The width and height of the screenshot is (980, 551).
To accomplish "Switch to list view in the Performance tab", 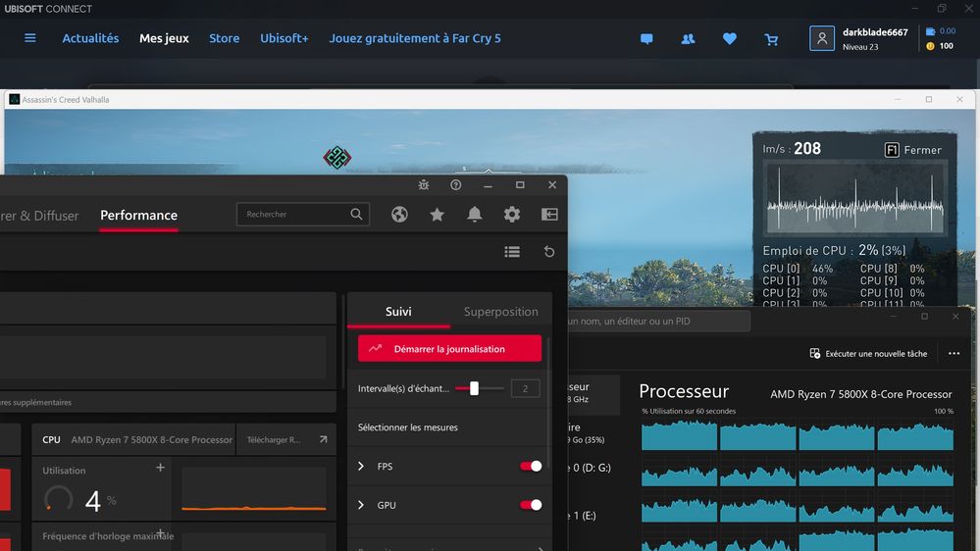I will click(x=512, y=251).
